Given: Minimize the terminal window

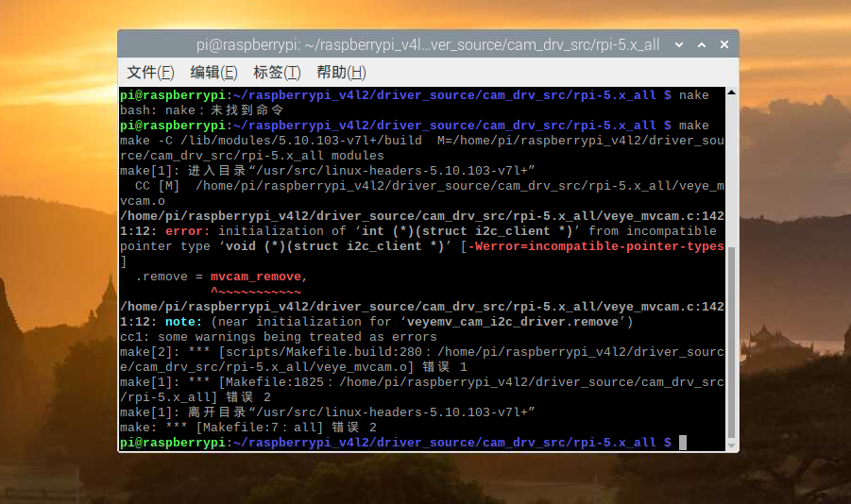Looking at the screenshot, I should point(679,44).
